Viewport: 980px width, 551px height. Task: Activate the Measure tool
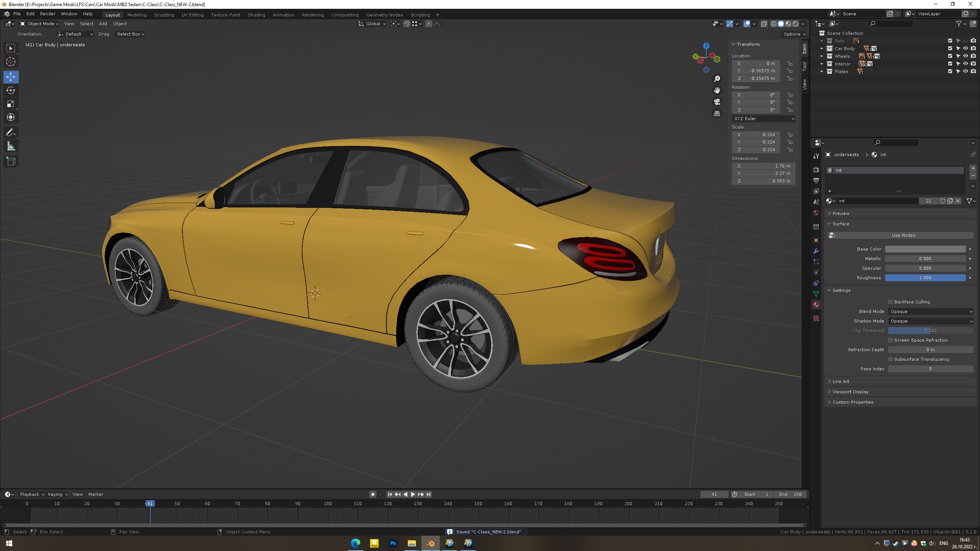coord(11,147)
